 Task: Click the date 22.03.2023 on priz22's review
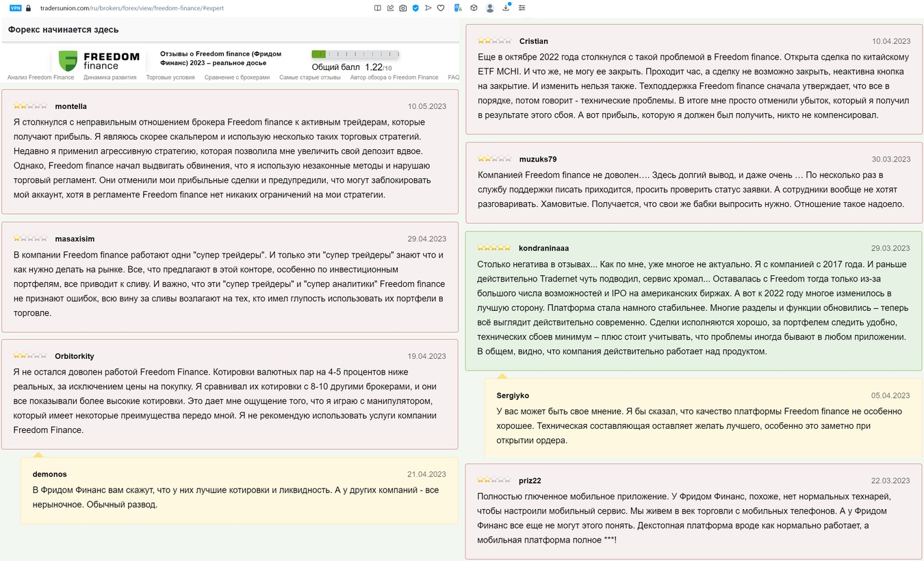coord(890,480)
